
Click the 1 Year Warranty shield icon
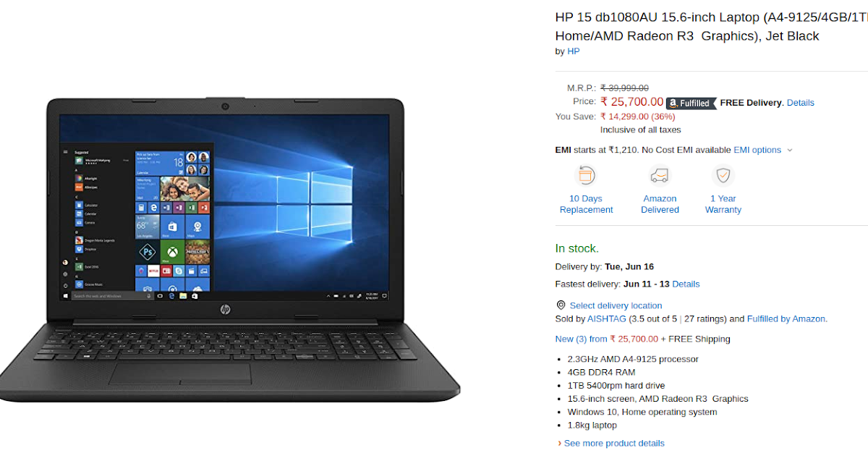point(723,175)
